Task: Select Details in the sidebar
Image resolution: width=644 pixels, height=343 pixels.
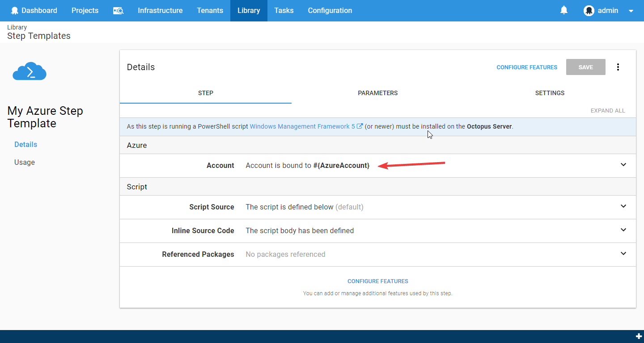Action: (26, 144)
